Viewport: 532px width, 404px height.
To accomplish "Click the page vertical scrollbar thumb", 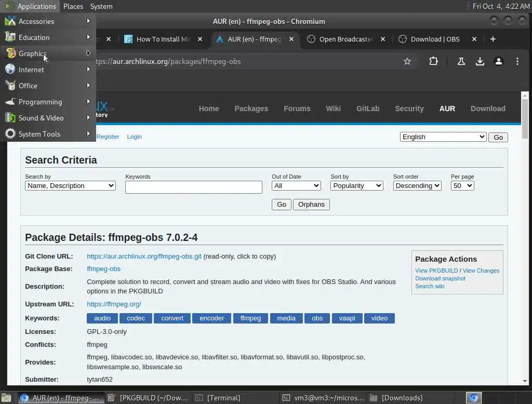I will click(525, 119).
